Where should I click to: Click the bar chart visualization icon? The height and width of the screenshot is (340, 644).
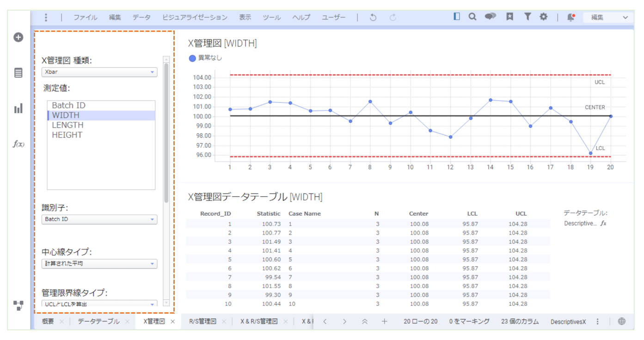tap(18, 109)
